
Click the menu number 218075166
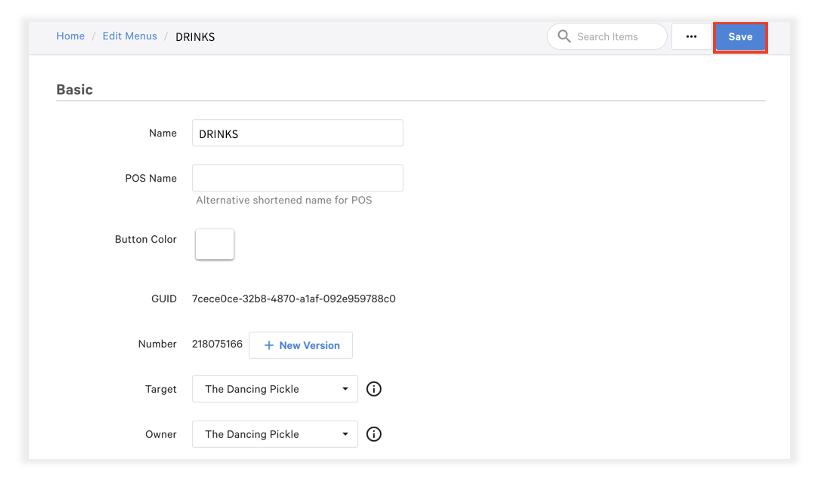point(217,345)
